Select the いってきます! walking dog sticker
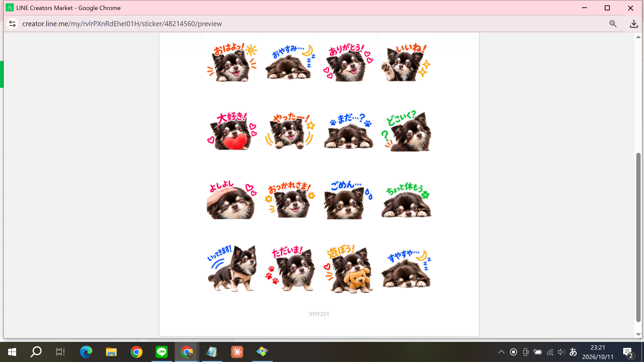 click(232, 268)
